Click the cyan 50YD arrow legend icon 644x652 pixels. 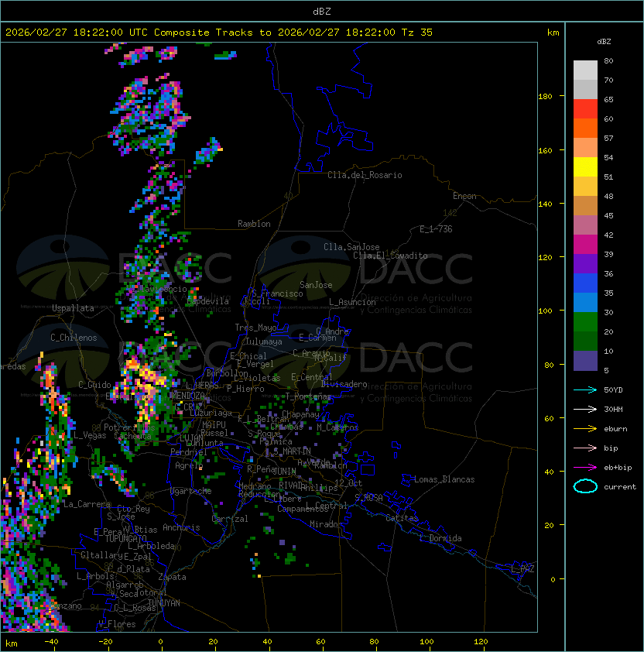coord(585,389)
